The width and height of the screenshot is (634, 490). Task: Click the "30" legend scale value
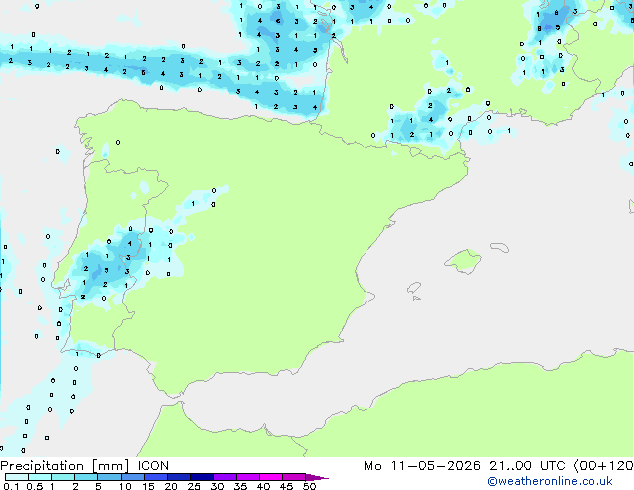point(217,486)
